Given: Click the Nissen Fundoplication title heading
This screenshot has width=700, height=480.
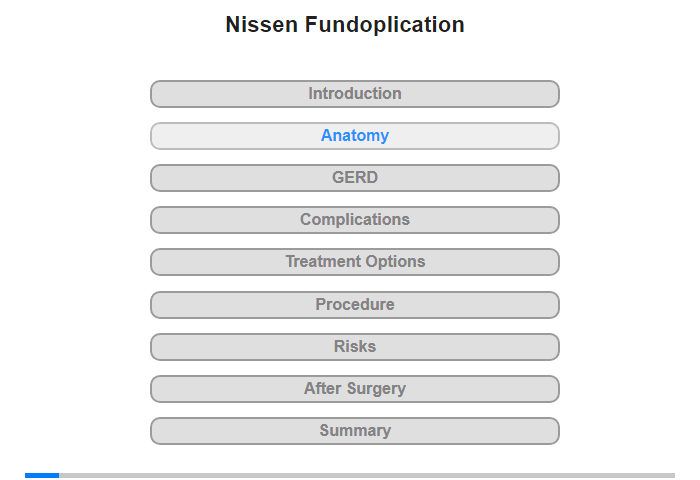Looking at the screenshot, I should click(x=345, y=25).
